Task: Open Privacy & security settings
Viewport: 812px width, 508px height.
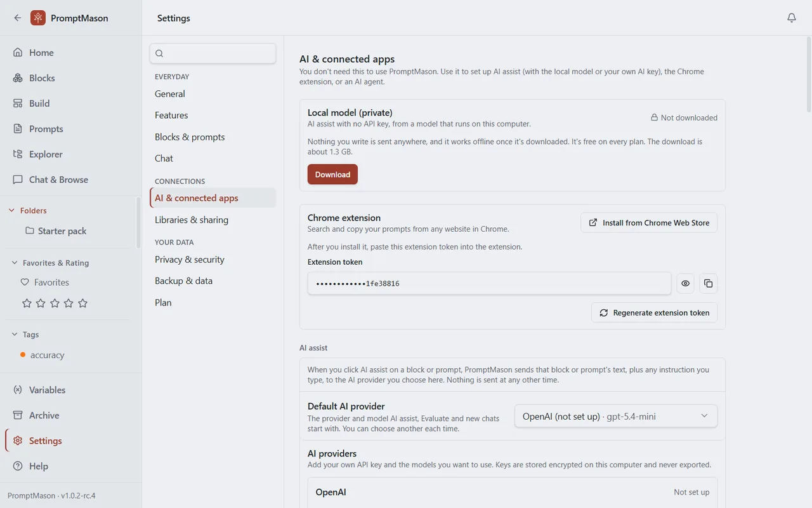Action: coord(213,260)
